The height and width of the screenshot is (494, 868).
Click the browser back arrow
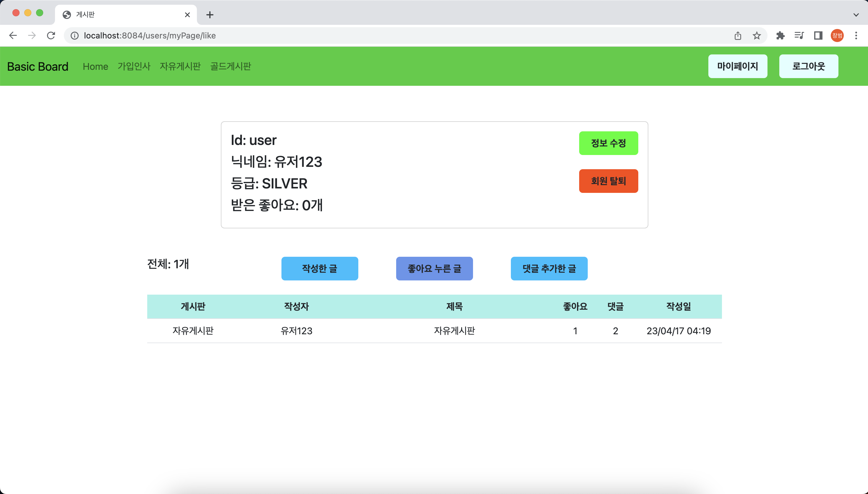point(13,35)
